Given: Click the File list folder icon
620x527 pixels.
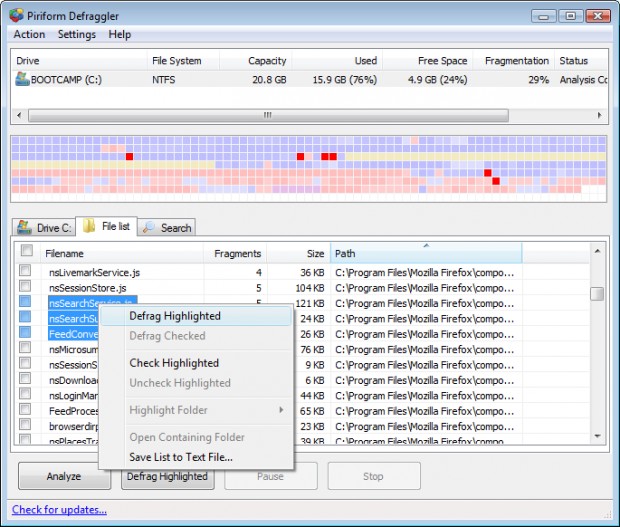Looking at the screenshot, I should [x=89, y=226].
